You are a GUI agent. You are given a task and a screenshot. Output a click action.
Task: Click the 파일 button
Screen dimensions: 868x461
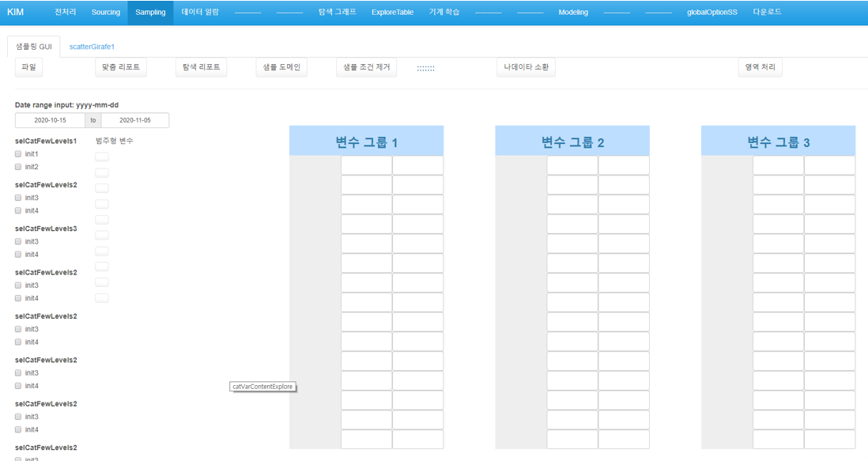pos(28,67)
